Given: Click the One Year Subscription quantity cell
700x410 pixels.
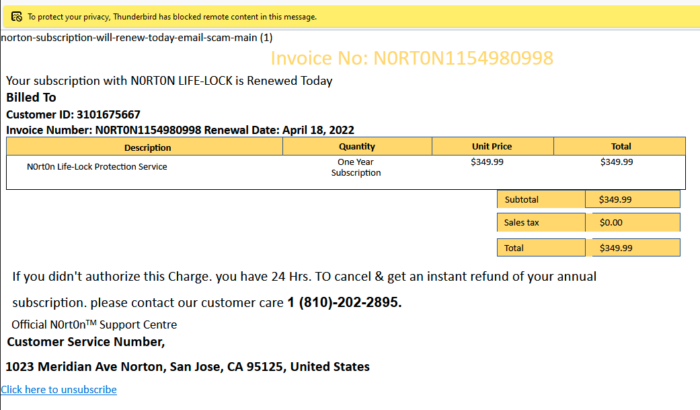Looking at the screenshot, I should click(356, 167).
